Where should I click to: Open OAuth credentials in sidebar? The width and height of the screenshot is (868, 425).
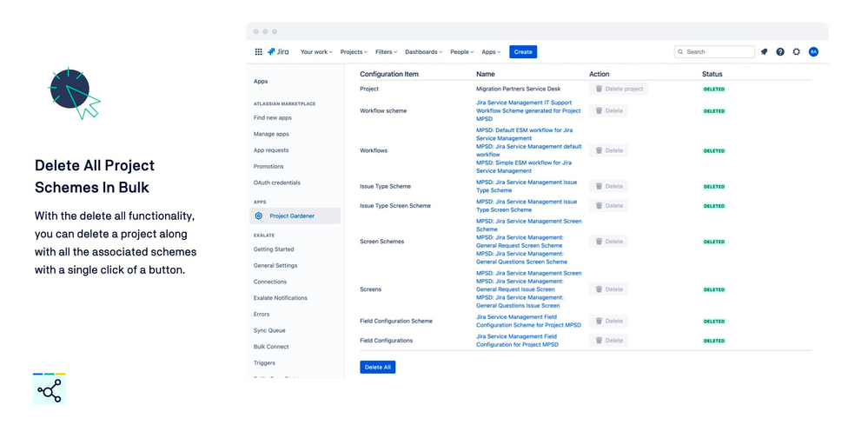point(277,183)
